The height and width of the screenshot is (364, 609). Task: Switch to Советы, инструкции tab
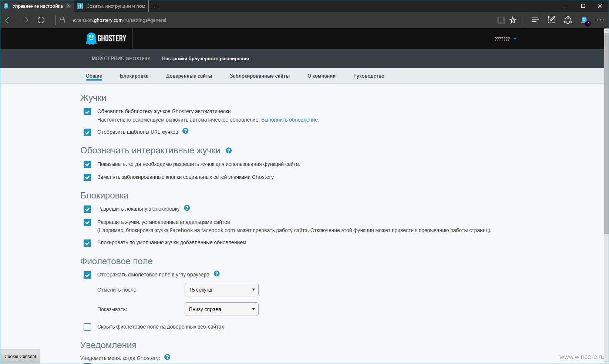pos(111,6)
